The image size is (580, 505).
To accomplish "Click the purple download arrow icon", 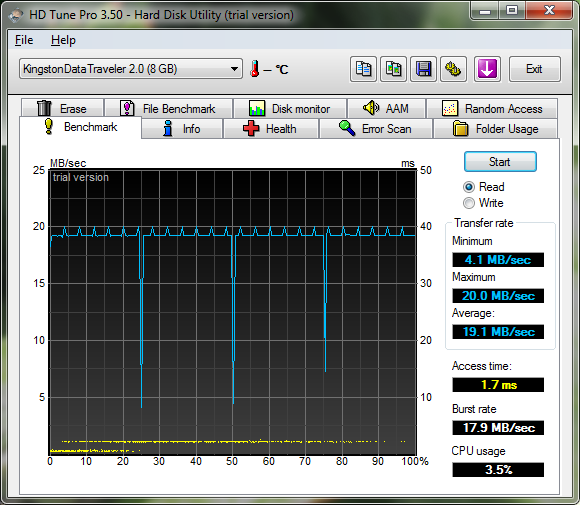I will click(x=487, y=69).
